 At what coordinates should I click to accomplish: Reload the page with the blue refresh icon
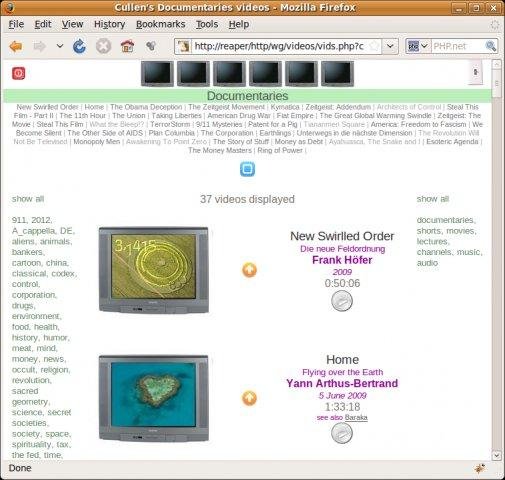[x=79, y=46]
